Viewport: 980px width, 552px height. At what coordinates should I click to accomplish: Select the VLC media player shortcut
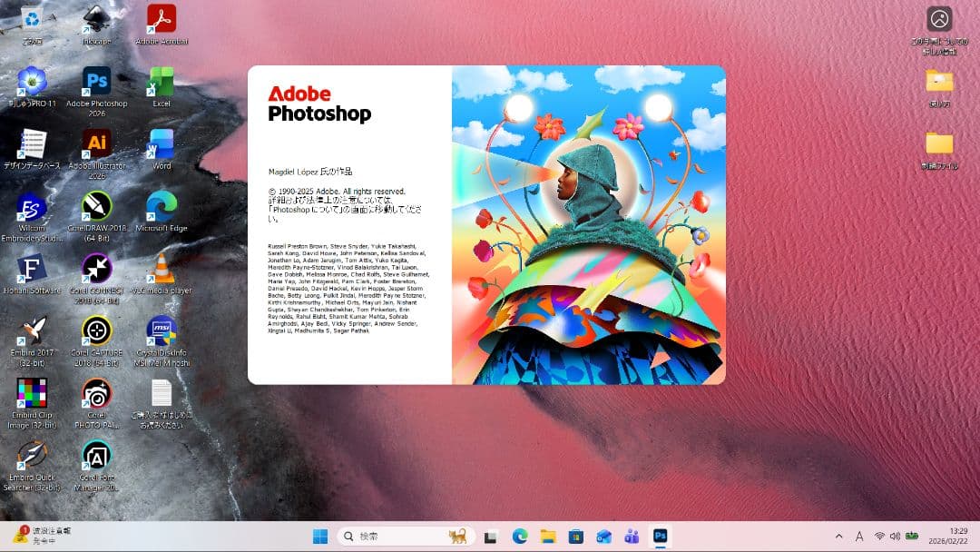162,269
